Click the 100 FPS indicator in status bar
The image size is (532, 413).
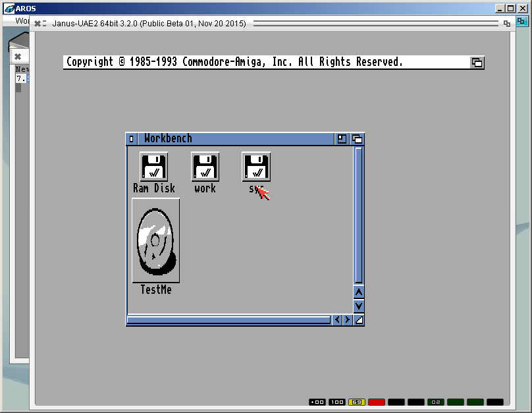click(337, 402)
